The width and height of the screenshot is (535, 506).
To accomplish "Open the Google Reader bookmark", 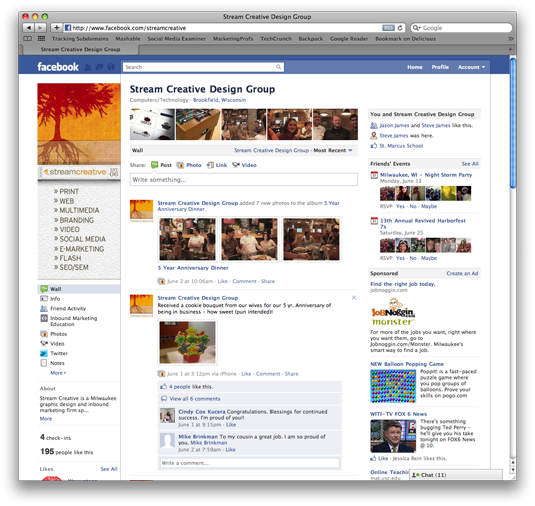I will (349, 39).
